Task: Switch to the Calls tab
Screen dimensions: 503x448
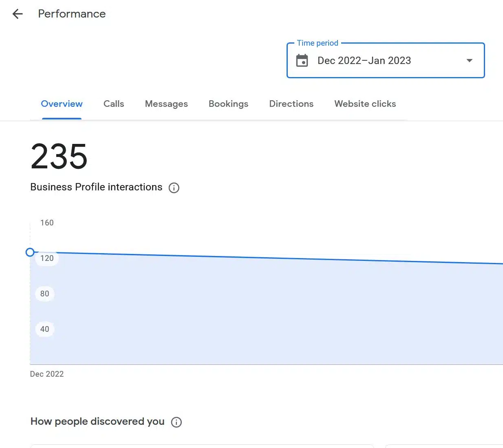Action: point(114,104)
